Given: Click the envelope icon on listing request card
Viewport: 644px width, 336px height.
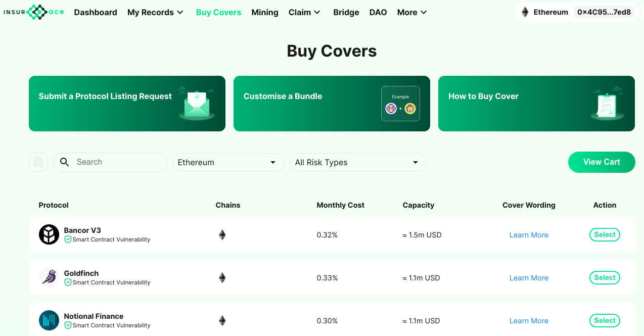Looking at the screenshot, I should pyautogui.click(x=197, y=104).
